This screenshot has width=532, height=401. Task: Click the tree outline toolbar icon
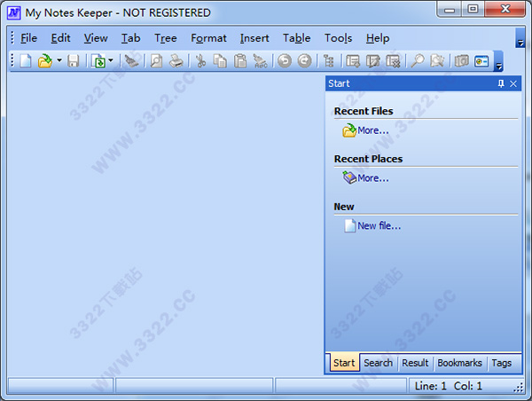[x=328, y=61]
